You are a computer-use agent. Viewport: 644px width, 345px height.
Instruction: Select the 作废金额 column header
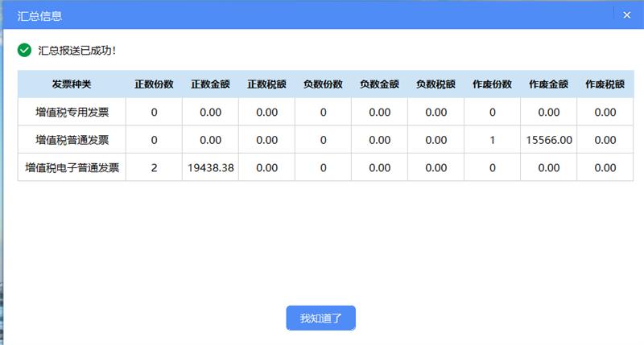[548, 84]
